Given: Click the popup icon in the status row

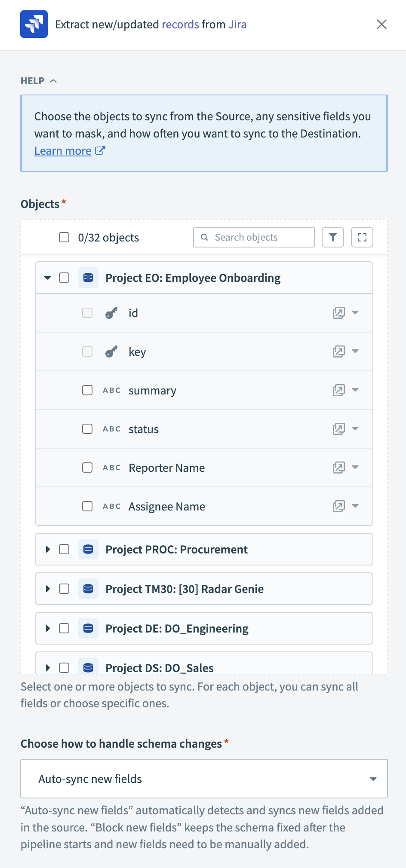Looking at the screenshot, I should 339,429.
